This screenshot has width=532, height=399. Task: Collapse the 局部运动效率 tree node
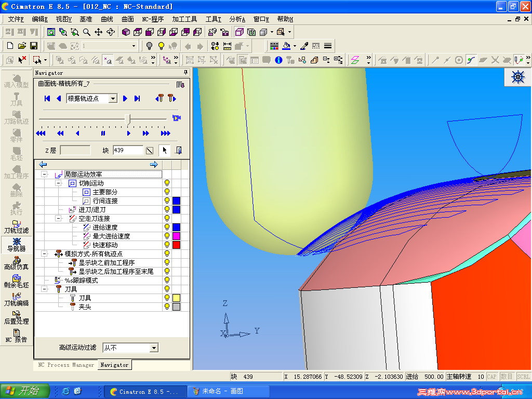(44, 175)
